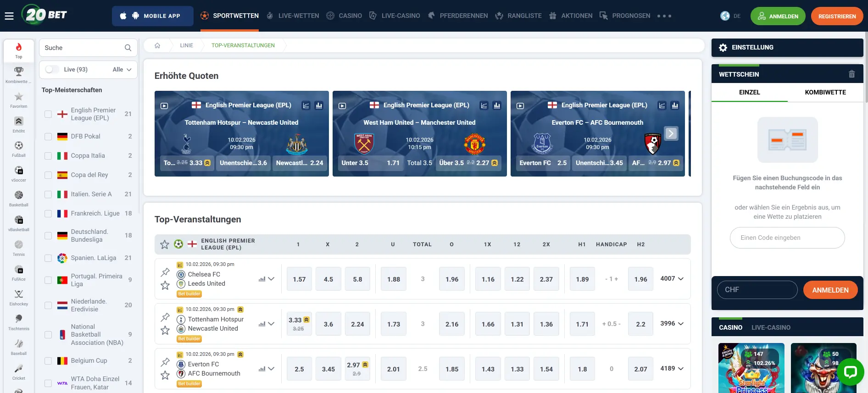This screenshot has width=868, height=393.
Task: Check the Coppa Italia checkbox
Action: point(48,156)
